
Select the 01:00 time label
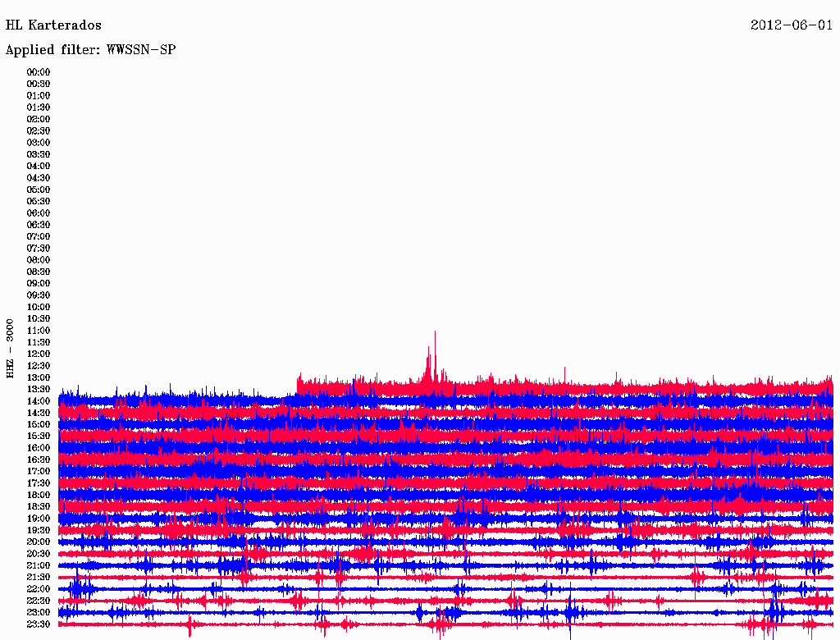39,96
